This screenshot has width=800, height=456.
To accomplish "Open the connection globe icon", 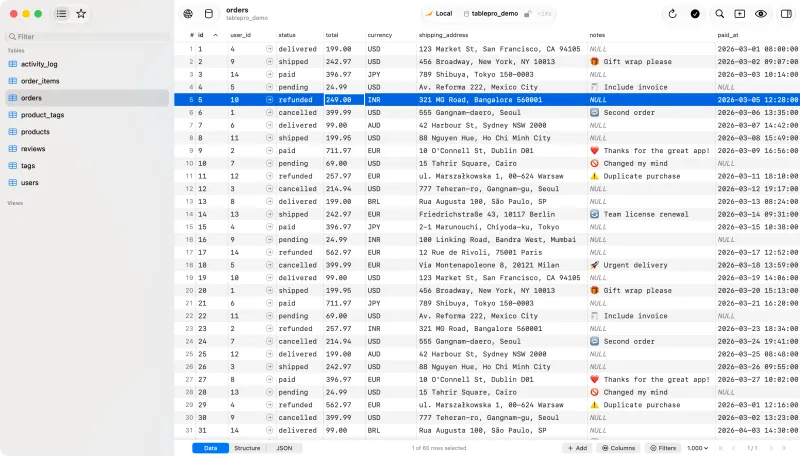I will [188, 14].
